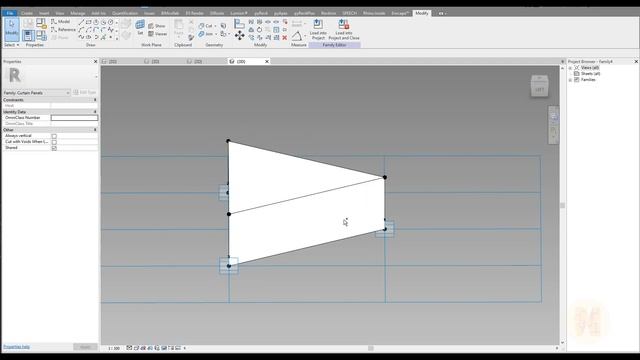Open the Family: Curtain Panels type selector
640x360 pixels.
coord(37,93)
